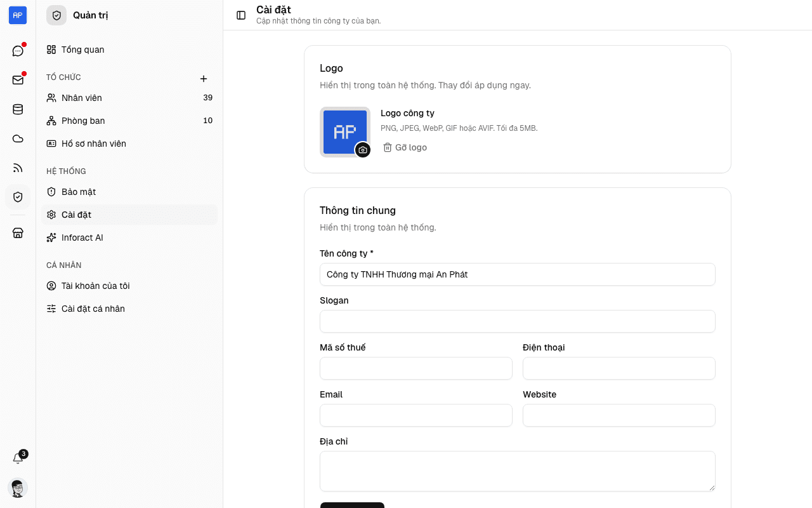Click the 'Logo công ty' label
This screenshot has width=812, height=508.
407,113
